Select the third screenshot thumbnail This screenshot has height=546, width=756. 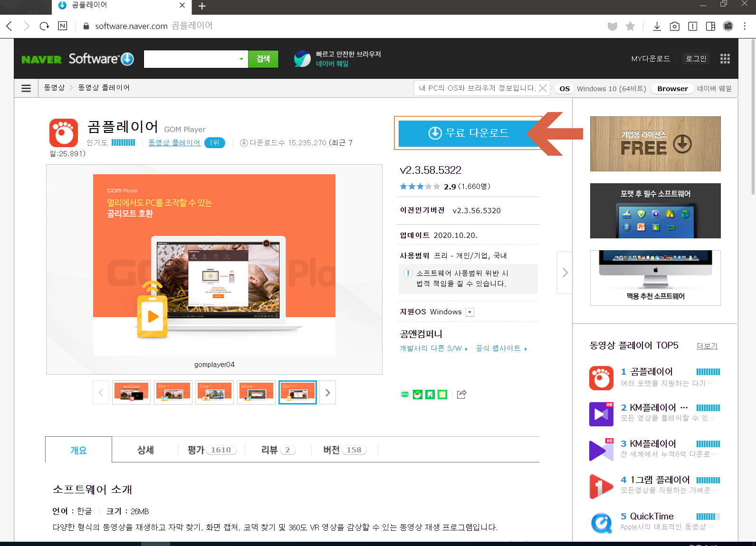point(214,393)
